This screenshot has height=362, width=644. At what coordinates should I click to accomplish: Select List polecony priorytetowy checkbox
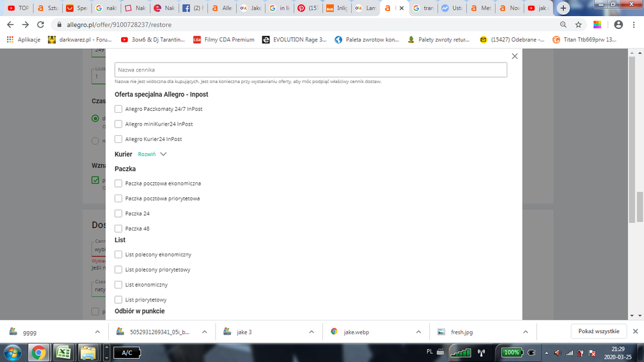118,270
